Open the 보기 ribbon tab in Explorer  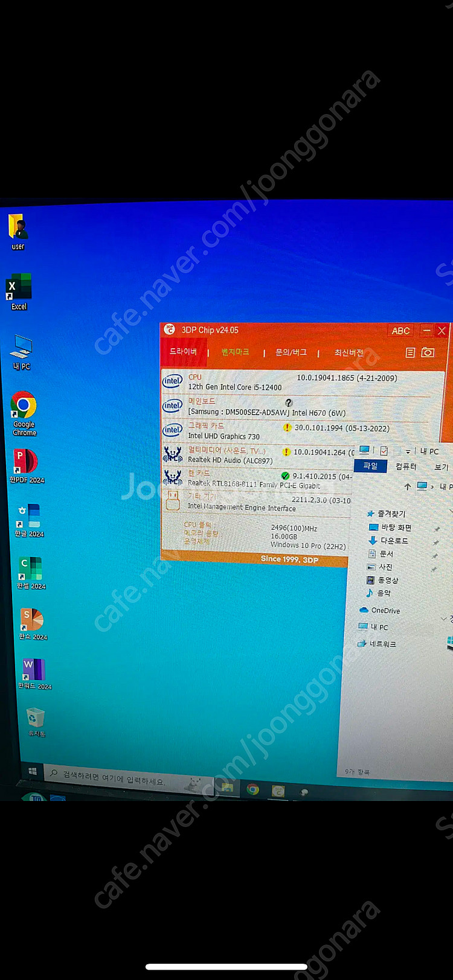click(x=441, y=467)
